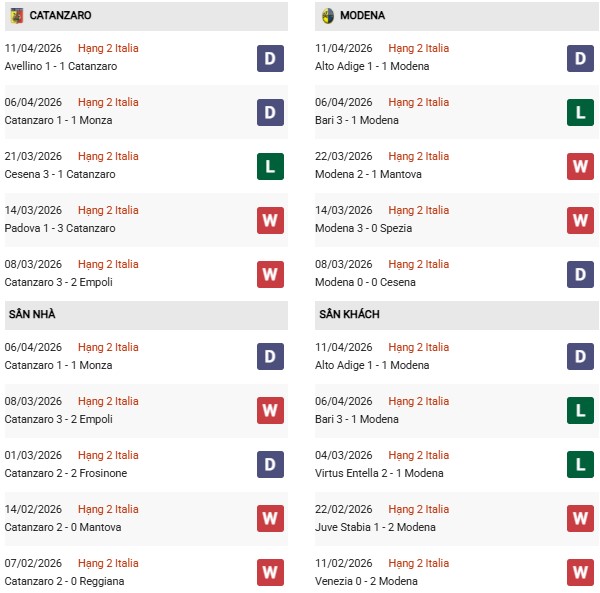Open Hạng 2 Italia link dated 07/02/2026

(108, 563)
